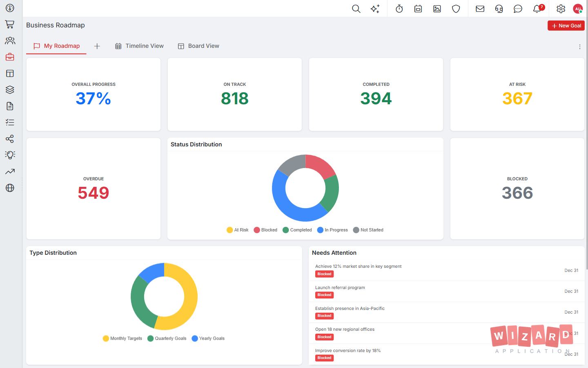The width and height of the screenshot is (588, 368).
Task: Open the stacked layers sidebar icon
Action: coord(10,90)
